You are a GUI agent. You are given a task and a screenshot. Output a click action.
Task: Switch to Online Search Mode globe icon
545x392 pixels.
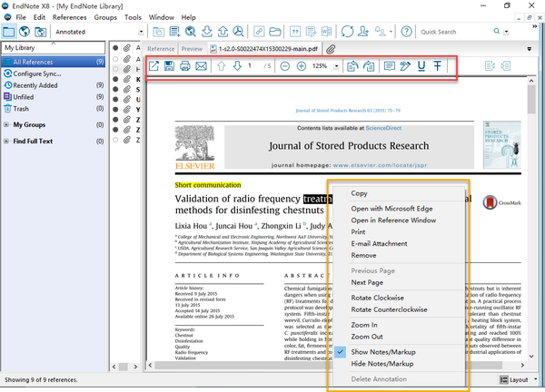coord(25,32)
